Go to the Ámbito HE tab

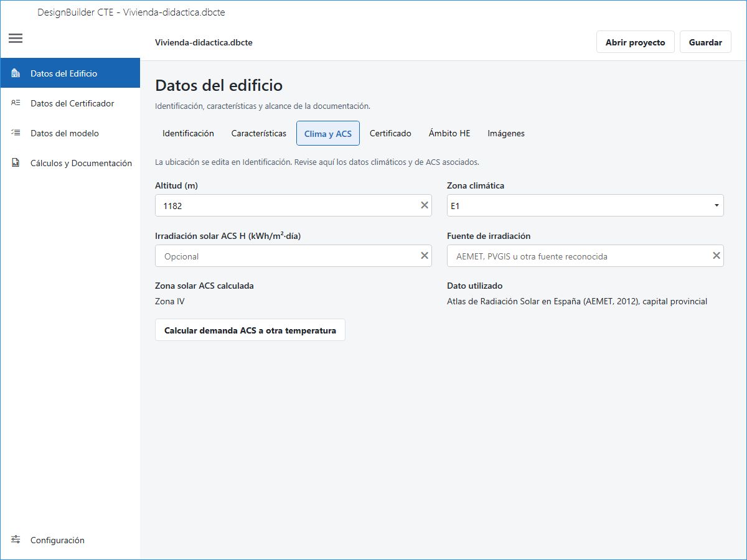(x=449, y=133)
